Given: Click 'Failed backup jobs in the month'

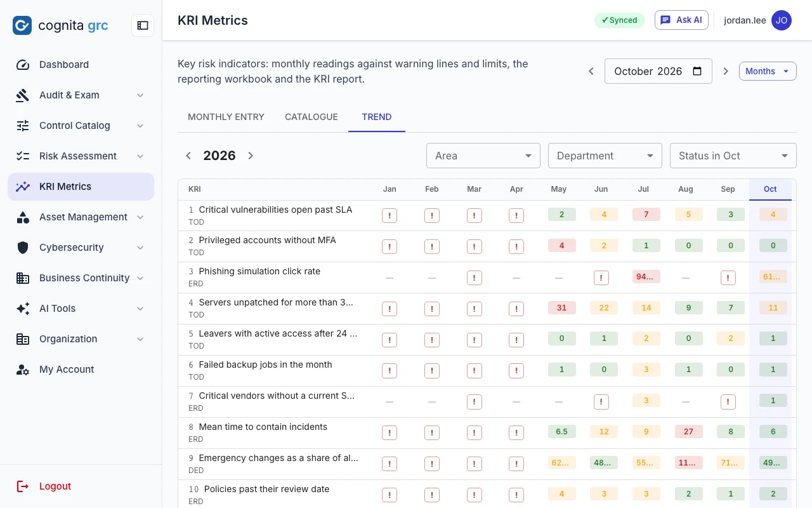Looking at the screenshot, I should [x=265, y=364].
